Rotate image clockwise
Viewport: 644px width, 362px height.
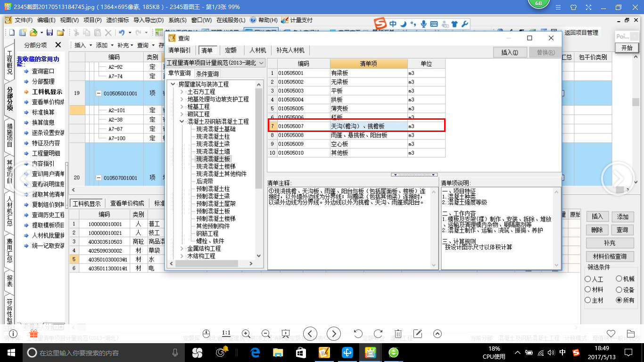click(x=378, y=334)
